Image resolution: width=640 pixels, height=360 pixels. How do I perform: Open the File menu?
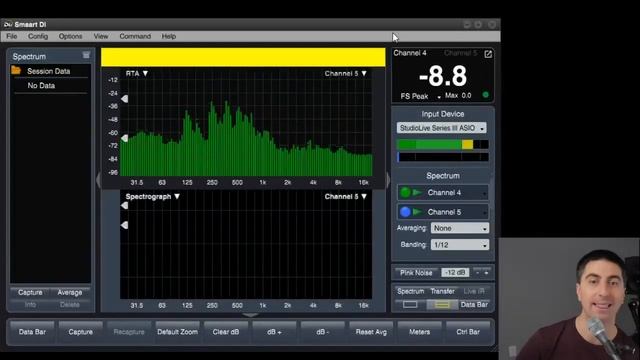(12, 36)
